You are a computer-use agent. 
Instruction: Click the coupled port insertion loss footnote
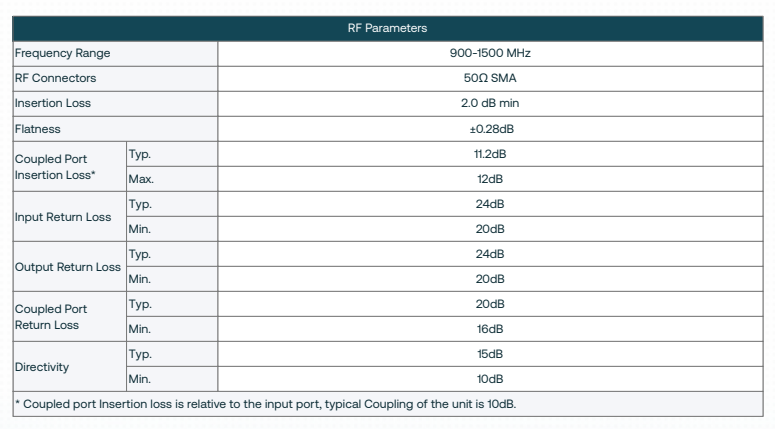tap(265, 404)
